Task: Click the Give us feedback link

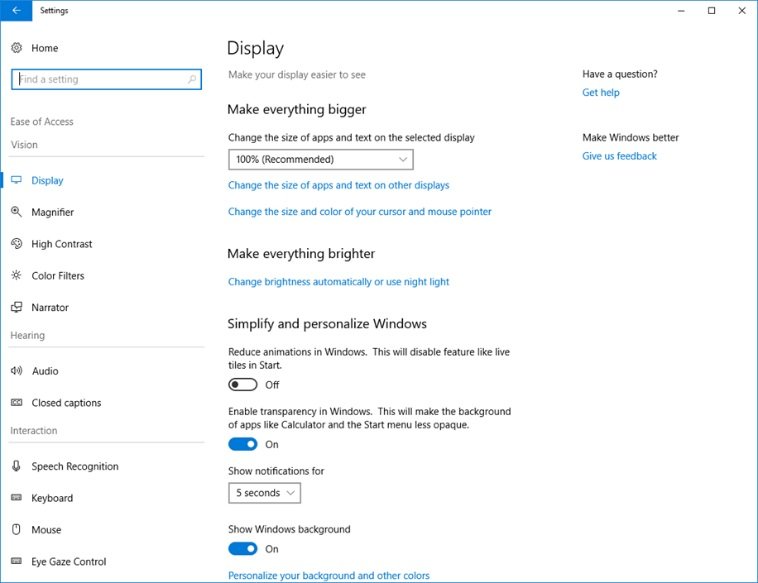Action: [619, 156]
